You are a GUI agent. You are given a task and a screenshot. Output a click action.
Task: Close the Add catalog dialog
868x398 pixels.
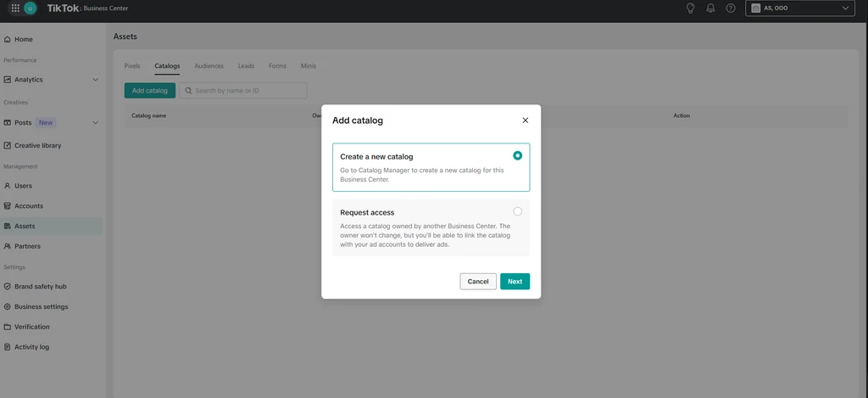point(526,121)
